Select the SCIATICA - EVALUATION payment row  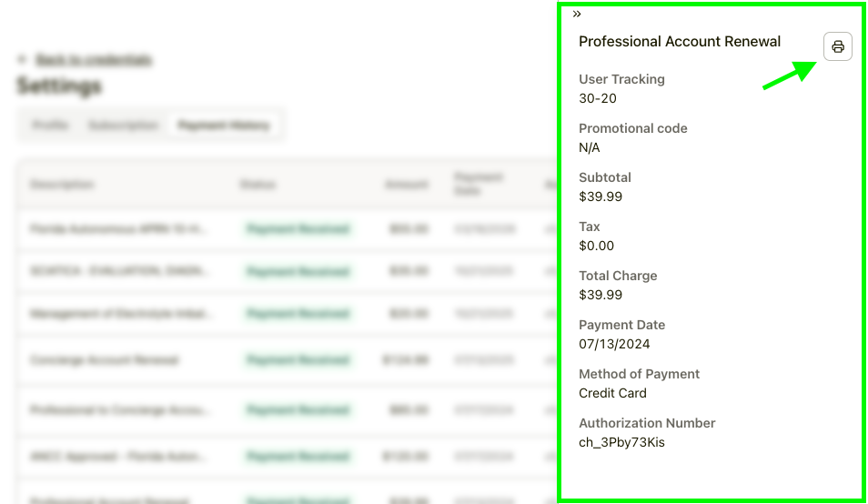[118, 272]
